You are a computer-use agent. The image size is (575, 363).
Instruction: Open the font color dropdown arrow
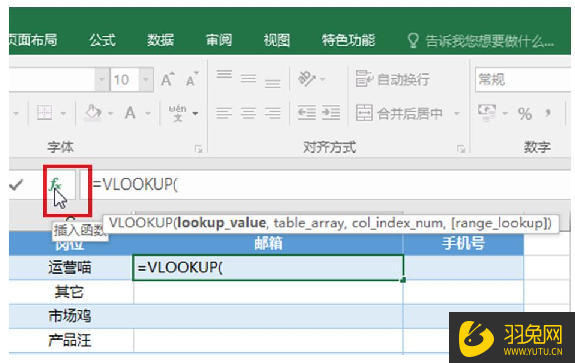point(148,113)
